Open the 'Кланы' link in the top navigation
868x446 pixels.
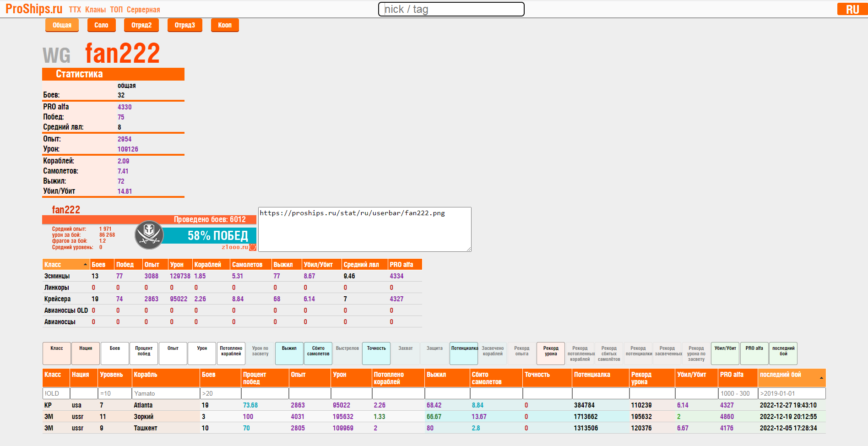[x=95, y=10]
